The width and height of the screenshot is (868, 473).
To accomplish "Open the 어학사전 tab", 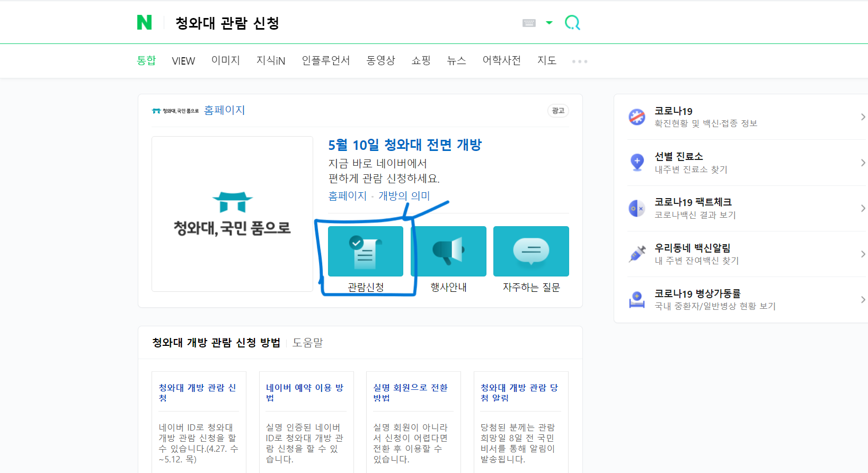I will click(501, 60).
